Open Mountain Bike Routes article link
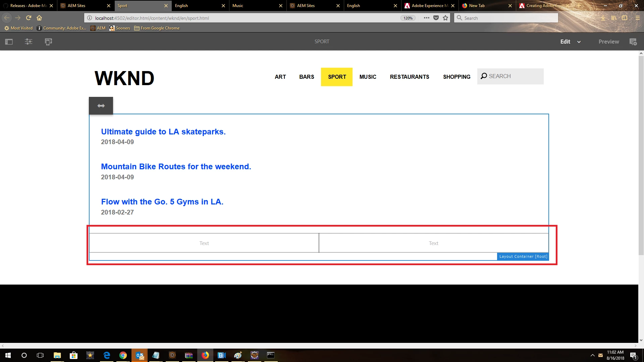Screen dimensions: 644x362 point(176,167)
